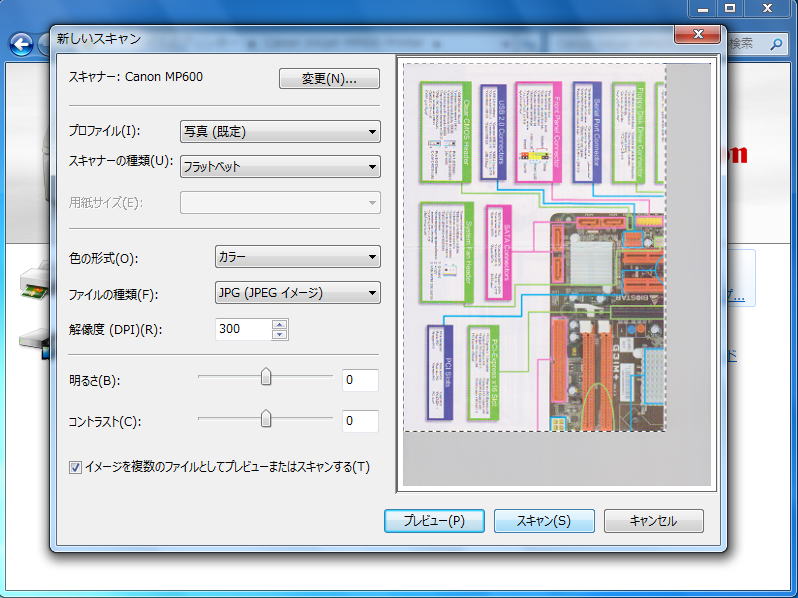The width and height of the screenshot is (798, 598).
Task: Click the コントラスト value input field
Action: point(360,421)
